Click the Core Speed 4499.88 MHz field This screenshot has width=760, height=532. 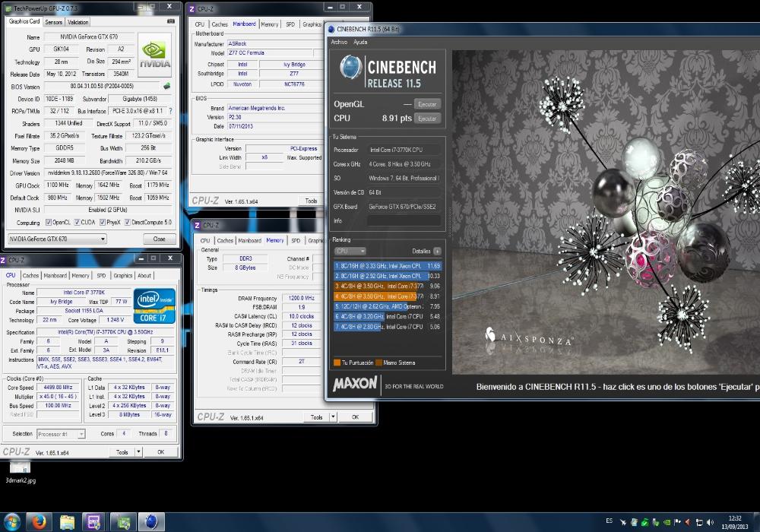point(58,388)
